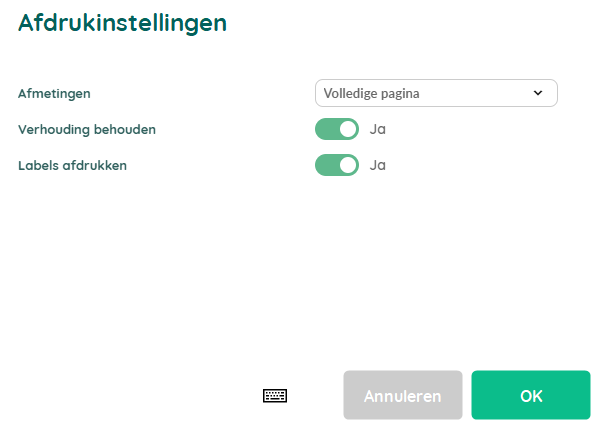Click the white knob of Labels afdrukken toggle
This screenshot has width=608, height=427.
pyautogui.click(x=348, y=165)
